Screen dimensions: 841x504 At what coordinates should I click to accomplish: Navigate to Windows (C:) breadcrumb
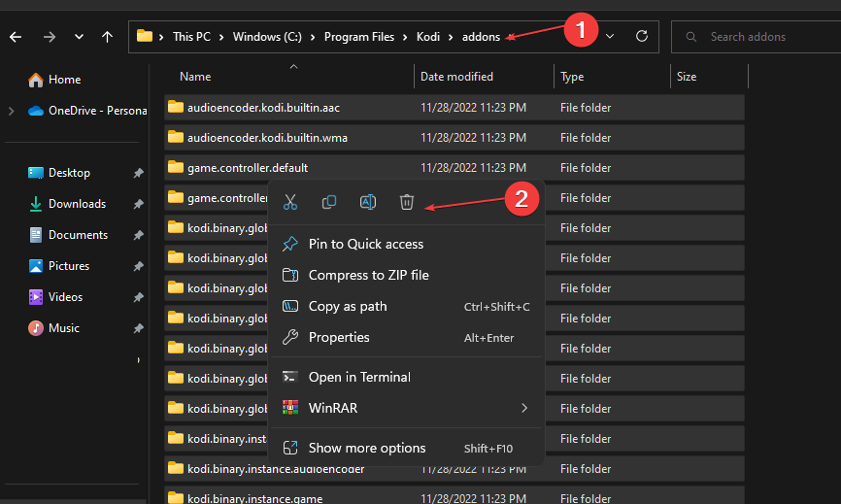[x=267, y=37]
